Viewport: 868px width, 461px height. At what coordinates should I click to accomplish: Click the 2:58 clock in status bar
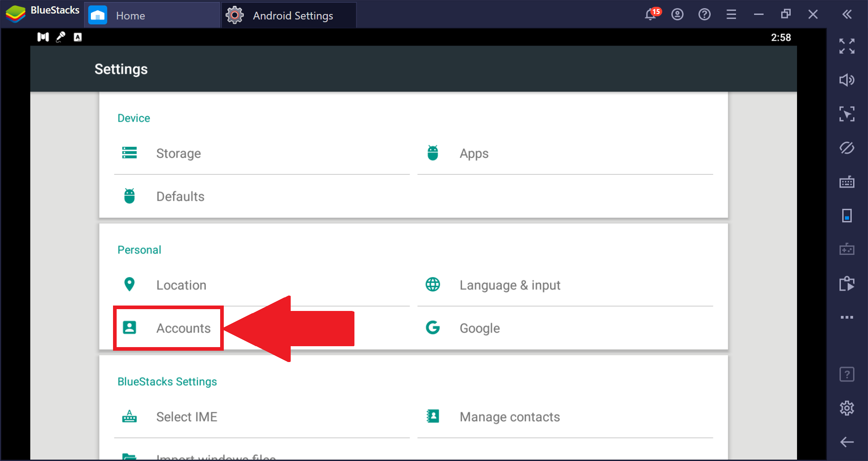781,38
